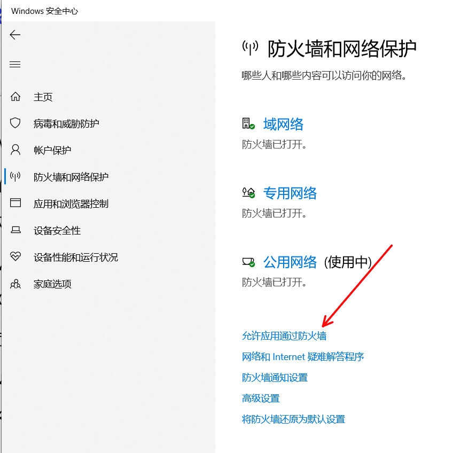
Task: Click 防火墙已打开 status under 公用网络
Action: point(274,282)
